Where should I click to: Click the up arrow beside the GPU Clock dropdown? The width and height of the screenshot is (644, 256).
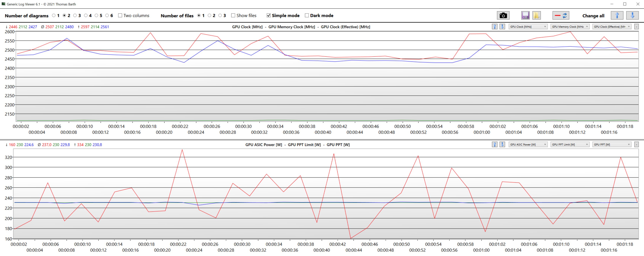point(495,26)
